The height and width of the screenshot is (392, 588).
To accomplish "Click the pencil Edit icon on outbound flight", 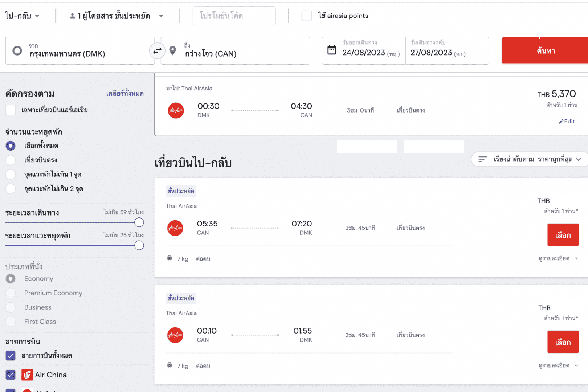I will tap(561, 122).
